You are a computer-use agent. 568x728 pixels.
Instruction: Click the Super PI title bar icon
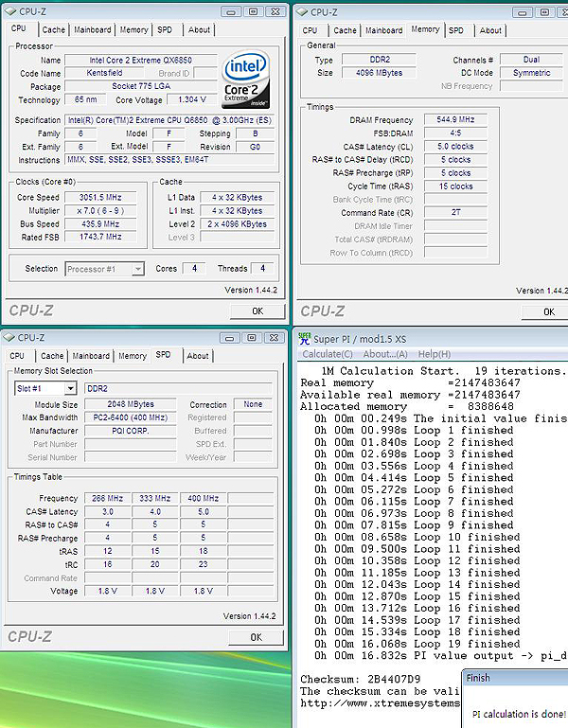(305, 339)
